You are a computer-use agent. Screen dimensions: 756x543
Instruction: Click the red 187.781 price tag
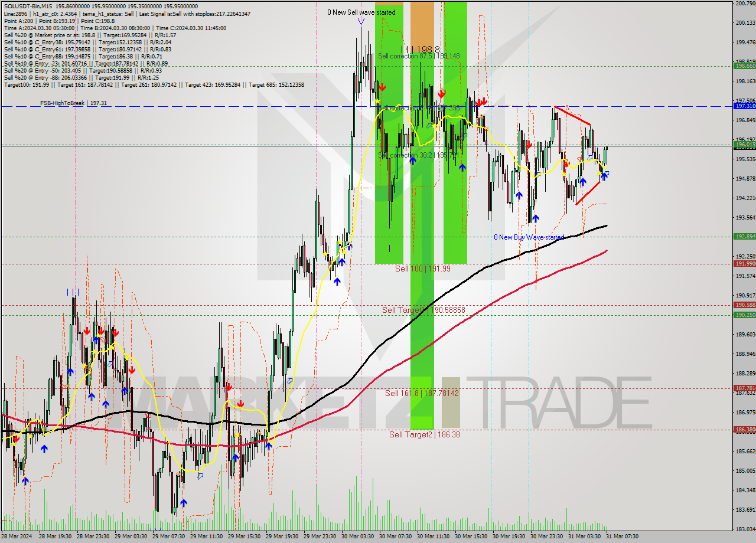coord(745,388)
